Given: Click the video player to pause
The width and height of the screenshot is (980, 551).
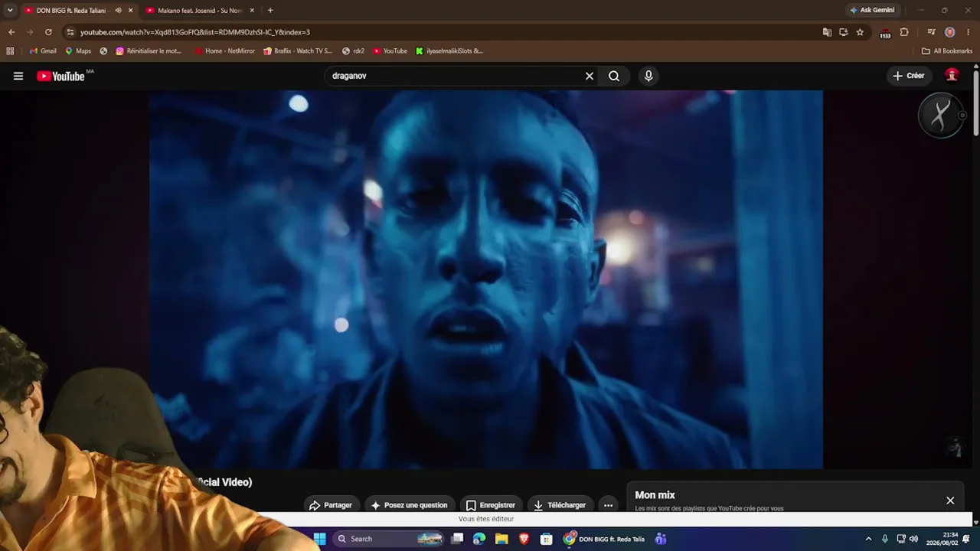Looking at the screenshot, I should click(x=486, y=279).
